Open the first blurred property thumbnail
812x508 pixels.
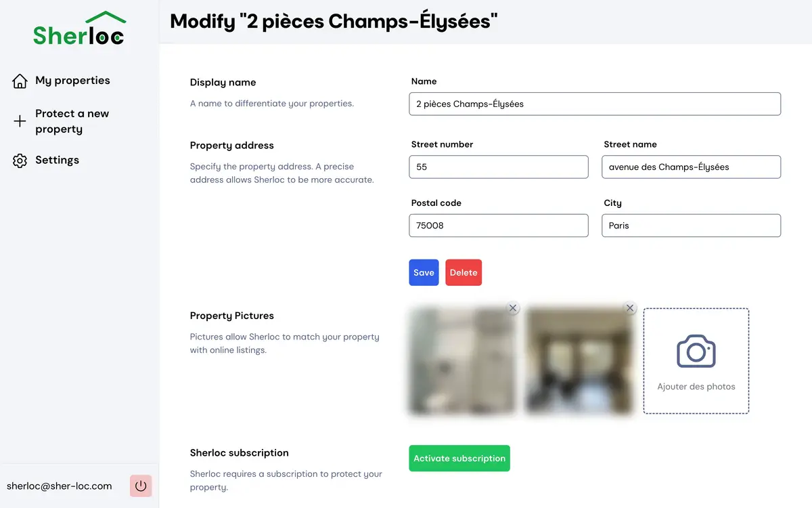click(x=463, y=361)
